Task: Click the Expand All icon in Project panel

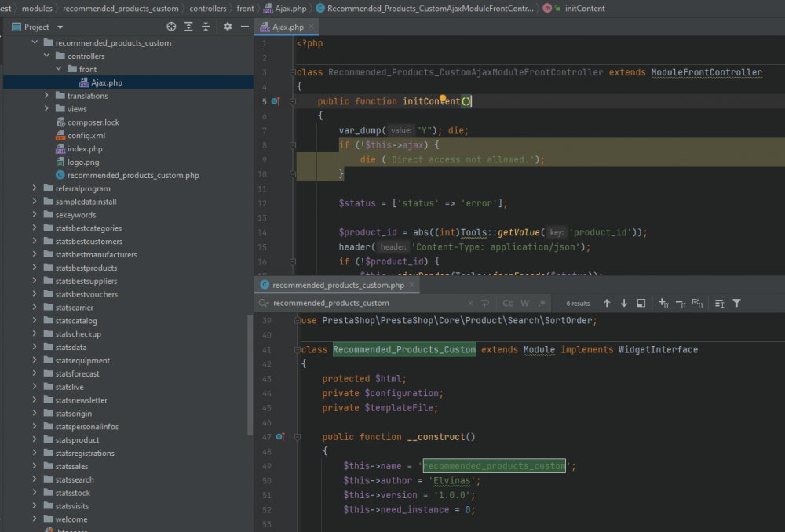Action: pyautogui.click(x=188, y=27)
